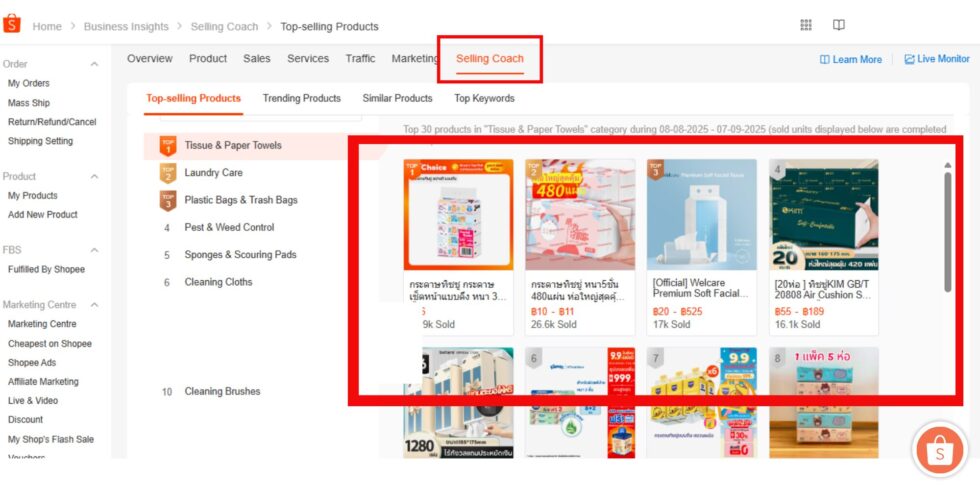
Task: Switch to the Trending Products tab
Action: pyautogui.click(x=301, y=99)
